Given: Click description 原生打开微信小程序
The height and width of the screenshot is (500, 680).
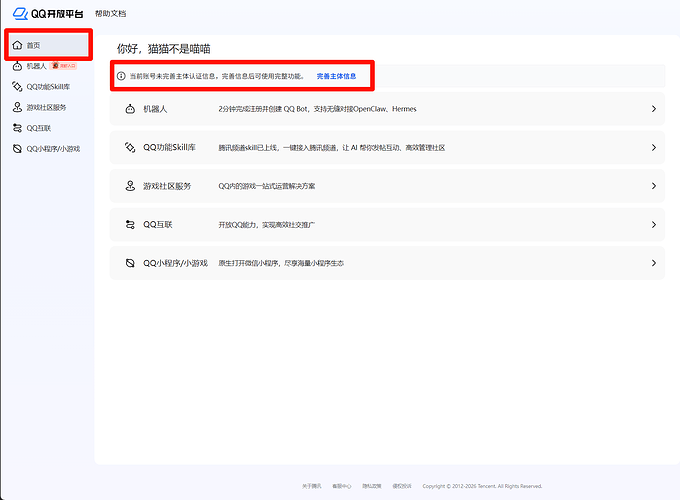Looking at the screenshot, I should pyautogui.click(x=281, y=263).
